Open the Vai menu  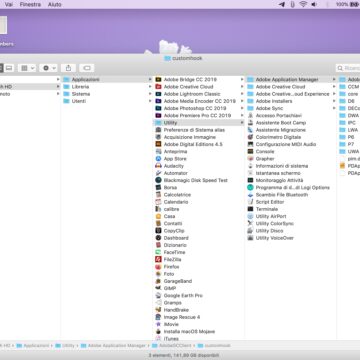(9, 4)
